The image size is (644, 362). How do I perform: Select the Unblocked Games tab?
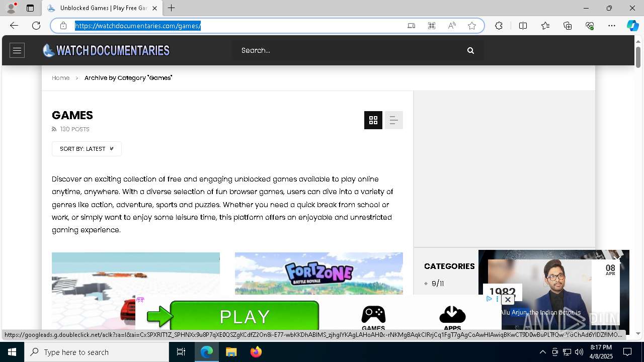click(x=102, y=8)
